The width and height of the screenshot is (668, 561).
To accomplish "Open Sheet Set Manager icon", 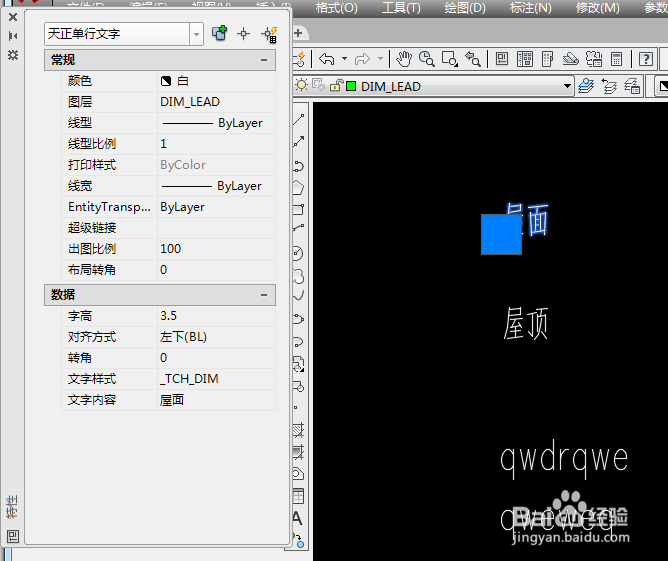I will coord(570,59).
